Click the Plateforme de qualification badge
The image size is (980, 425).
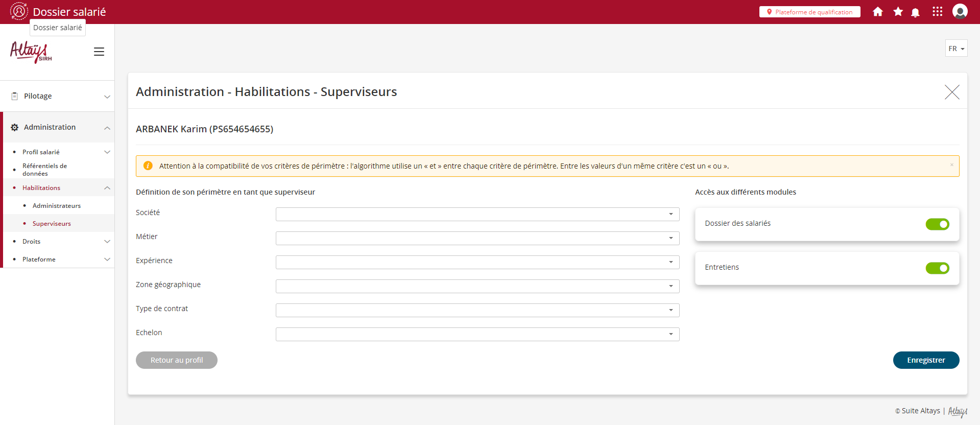(x=809, y=12)
